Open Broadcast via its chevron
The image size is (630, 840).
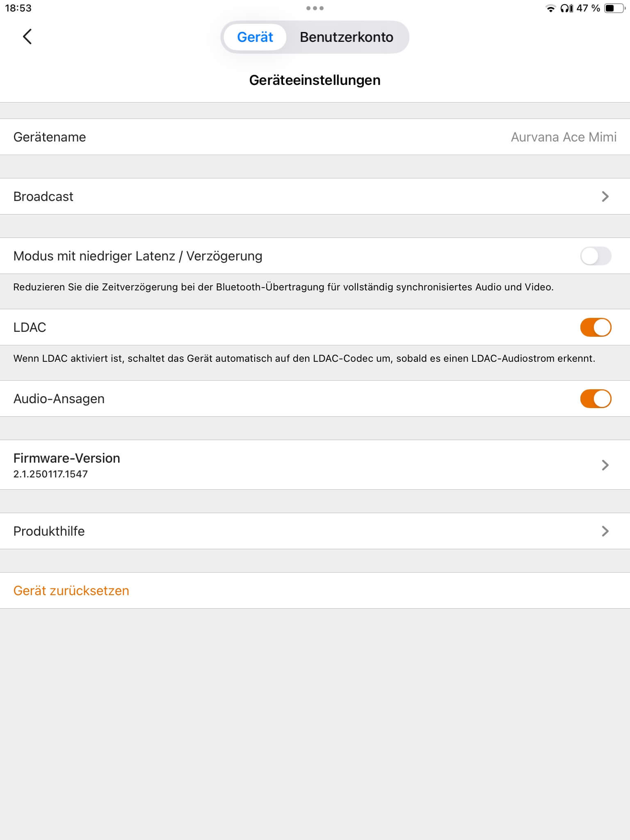[605, 196]
